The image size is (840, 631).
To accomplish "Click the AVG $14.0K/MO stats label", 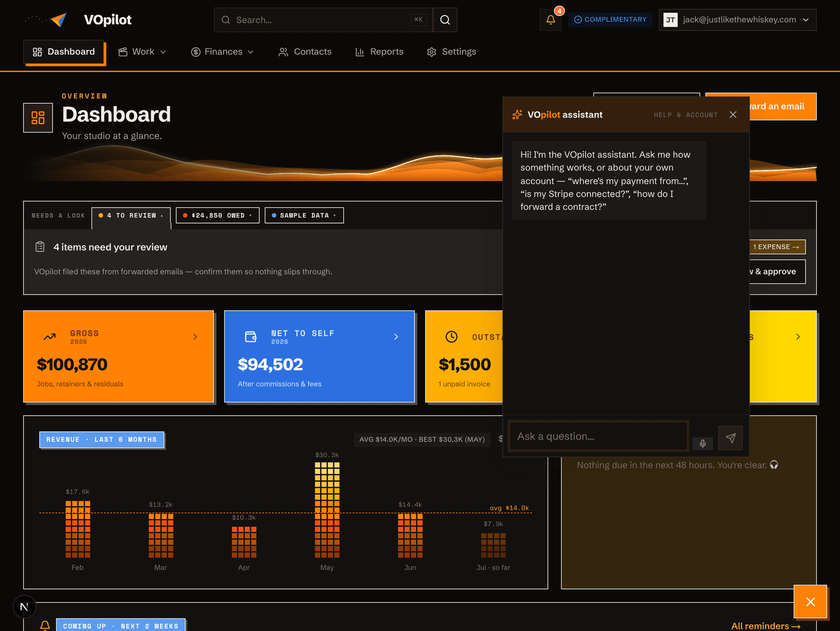I will pos(422,439).
